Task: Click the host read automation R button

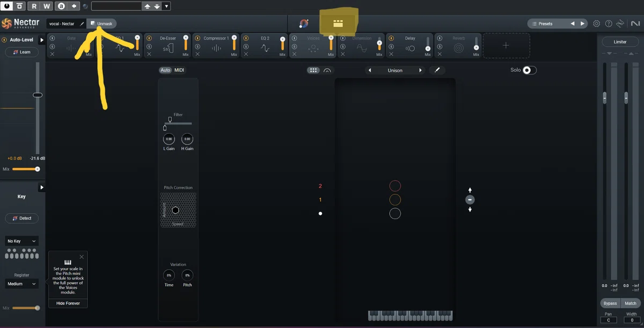Action: tap(34, 6)
